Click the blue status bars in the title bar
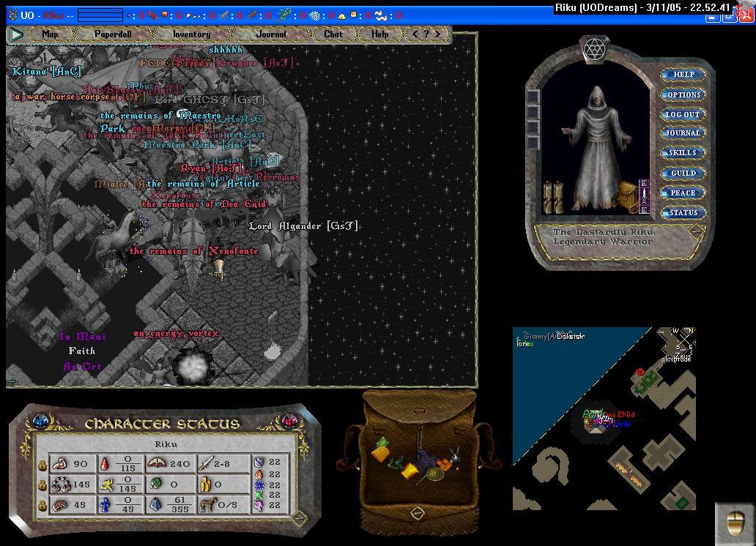The image size is (756, 546). click(x=100, y=15)
